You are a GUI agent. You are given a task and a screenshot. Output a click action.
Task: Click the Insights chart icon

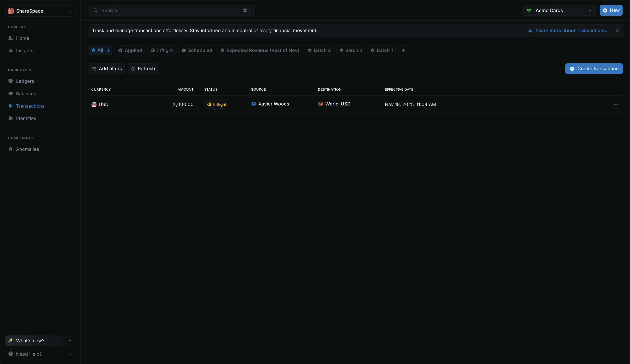coord(11,50)
